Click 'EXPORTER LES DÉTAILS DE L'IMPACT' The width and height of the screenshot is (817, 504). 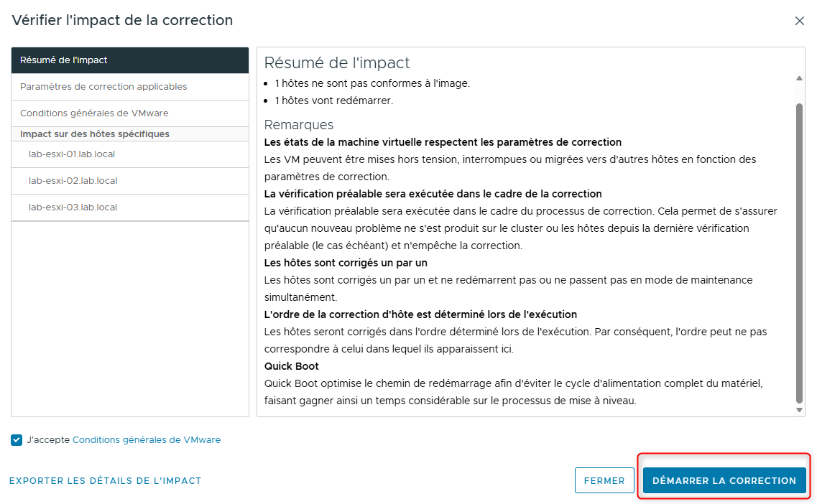[x=106, y=481]
